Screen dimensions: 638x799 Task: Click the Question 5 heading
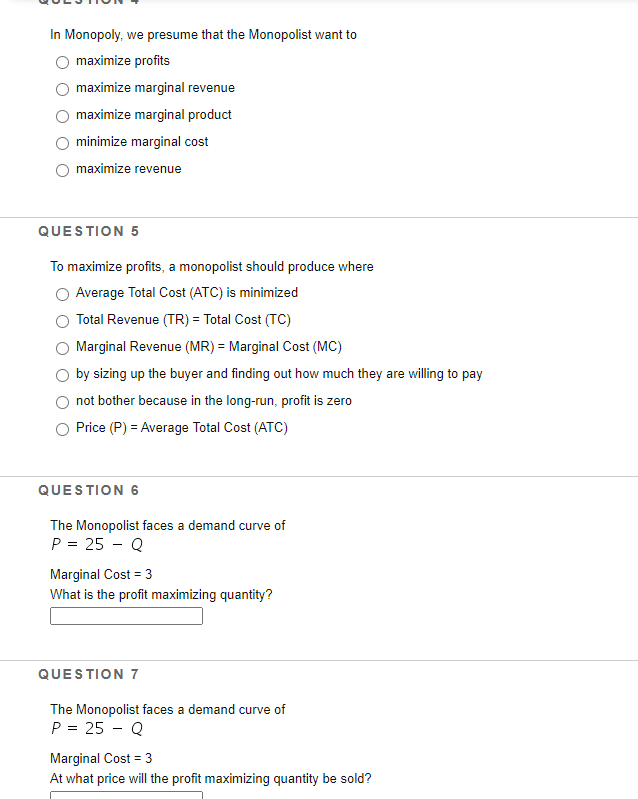[x=89, y=231]
